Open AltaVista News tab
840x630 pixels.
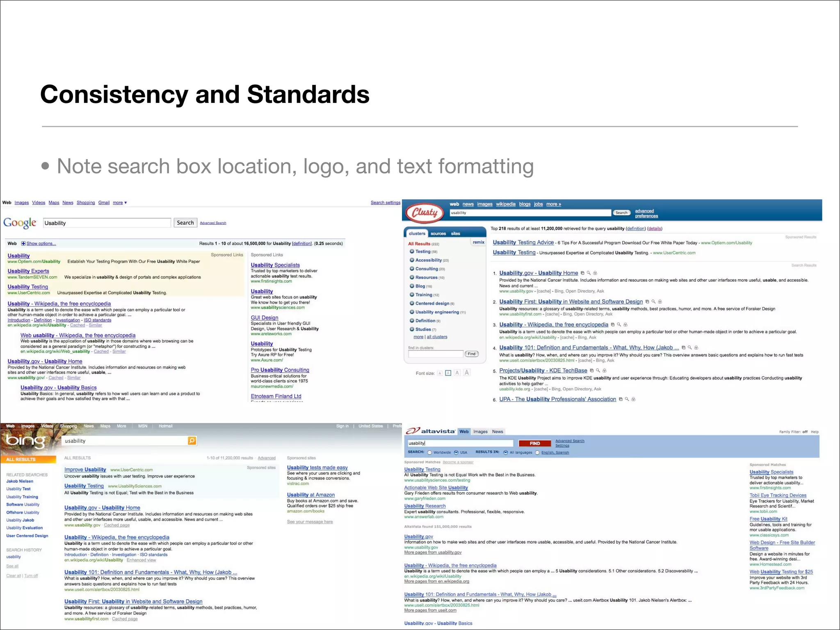click(x=498, y=432)
